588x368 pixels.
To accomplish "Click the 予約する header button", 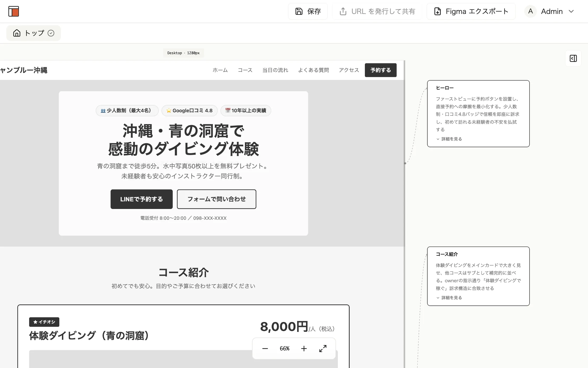I will (x=381, y=70).
